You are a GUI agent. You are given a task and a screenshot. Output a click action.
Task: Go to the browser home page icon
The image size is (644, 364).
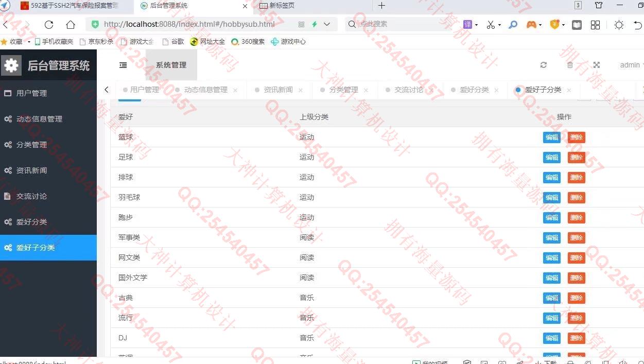point(71,24)
